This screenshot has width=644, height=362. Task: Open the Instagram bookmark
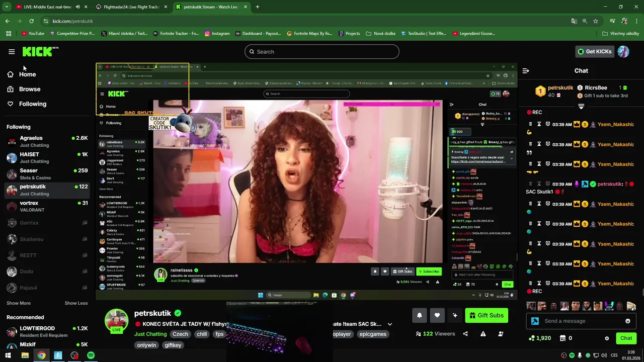[x=217, y=34]
